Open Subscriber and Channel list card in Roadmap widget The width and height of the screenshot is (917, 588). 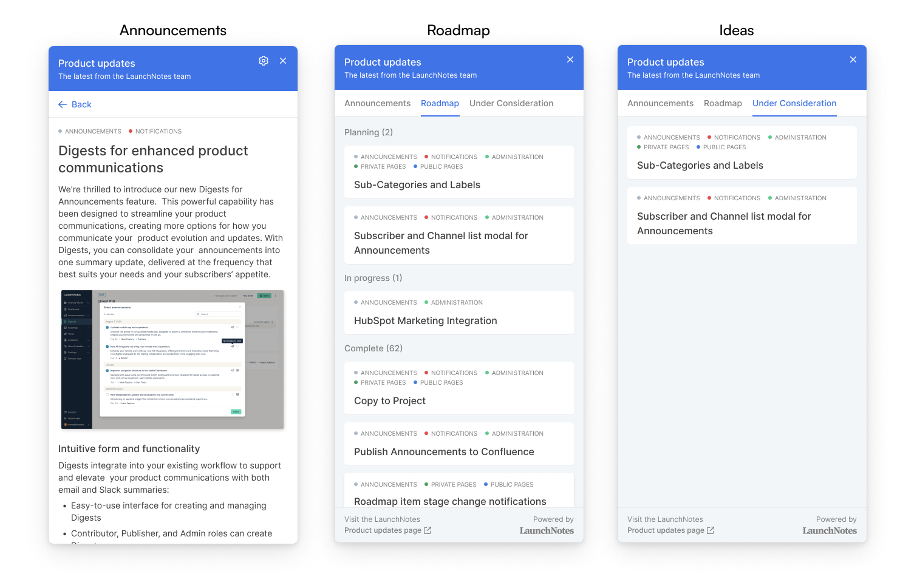click(459, 235)
